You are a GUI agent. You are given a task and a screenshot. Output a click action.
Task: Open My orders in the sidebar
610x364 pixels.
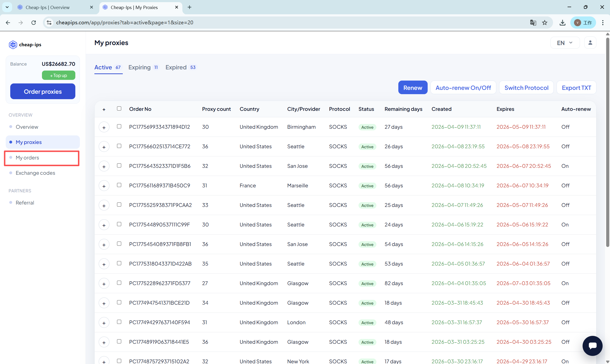(x=27, y=158)
